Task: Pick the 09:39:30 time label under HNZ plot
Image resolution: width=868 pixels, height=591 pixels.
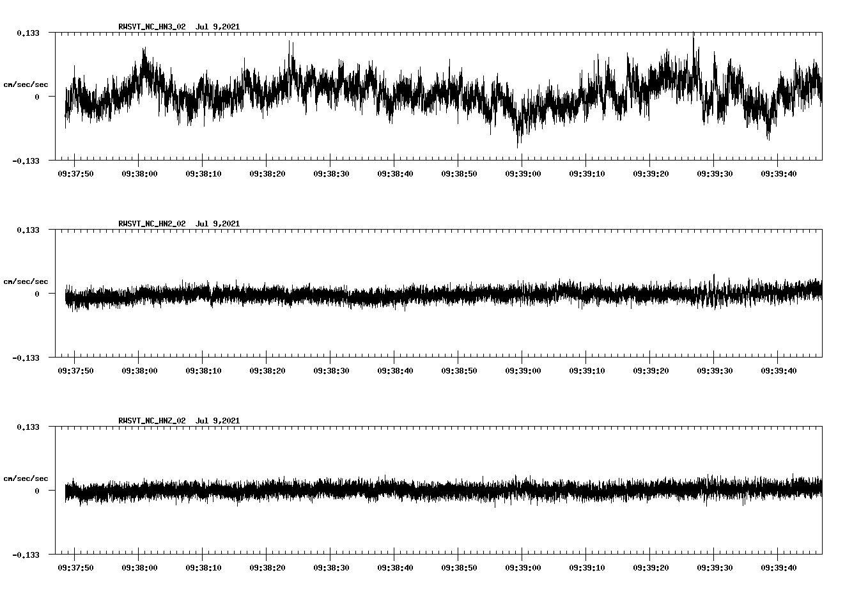Action: point(715,568)
